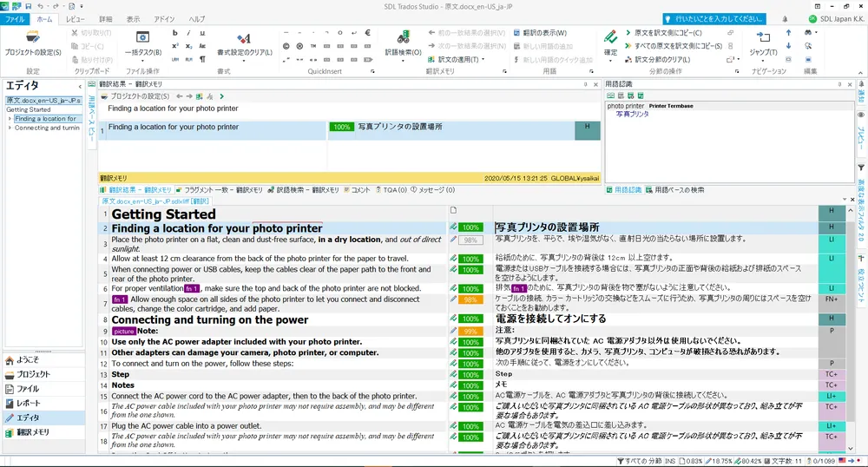Open display filter in status bar
The image size is (868, 467).
[x=640, y=461]
